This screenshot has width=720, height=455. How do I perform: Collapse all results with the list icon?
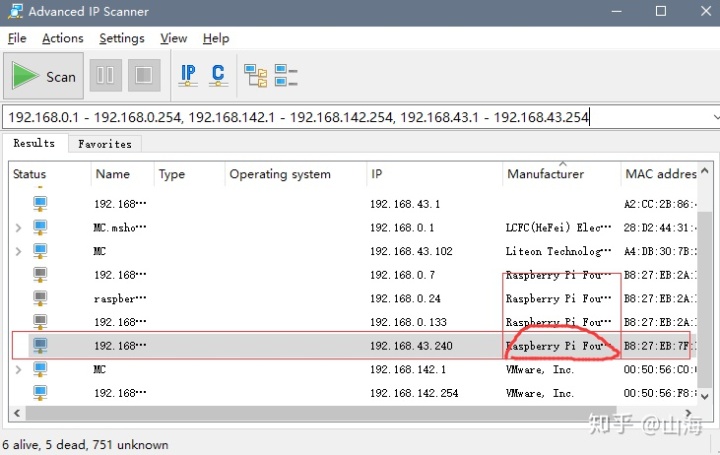point(286,75)
